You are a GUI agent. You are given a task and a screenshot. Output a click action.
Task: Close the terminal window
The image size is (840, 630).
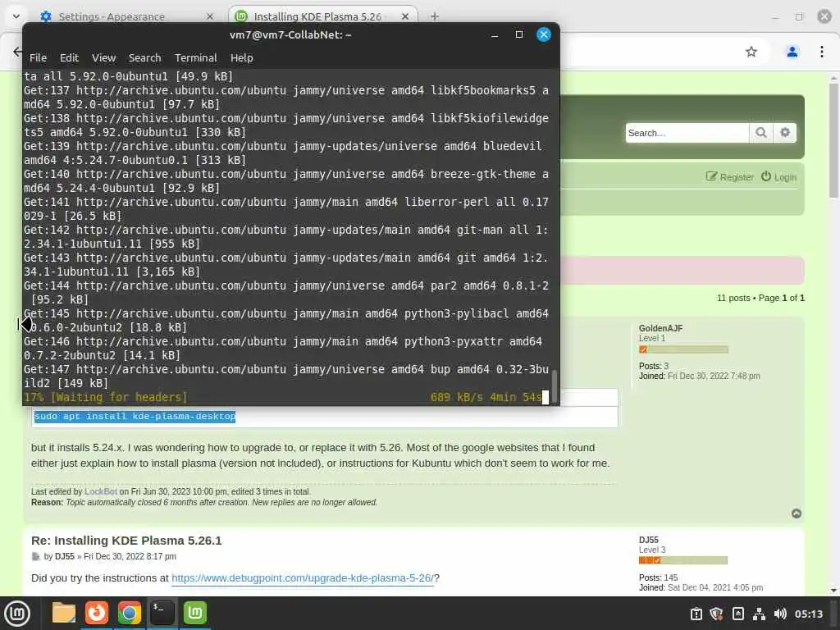[543, 34]
